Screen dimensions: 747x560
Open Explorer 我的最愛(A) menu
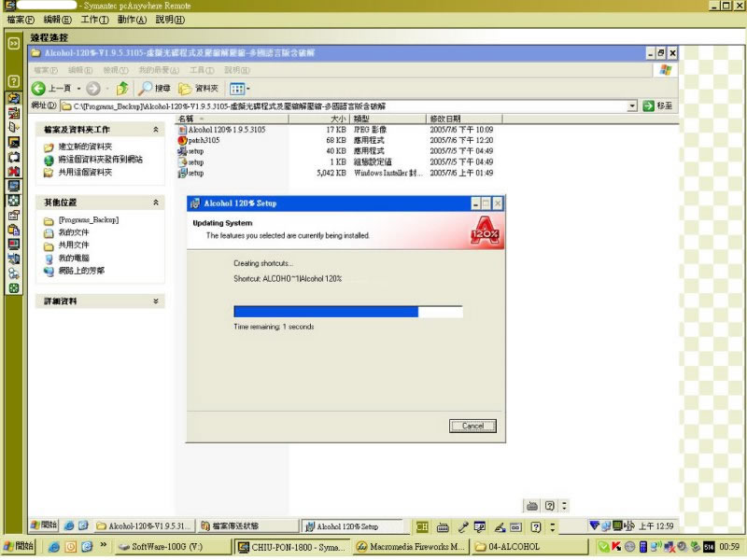point(159,70)
